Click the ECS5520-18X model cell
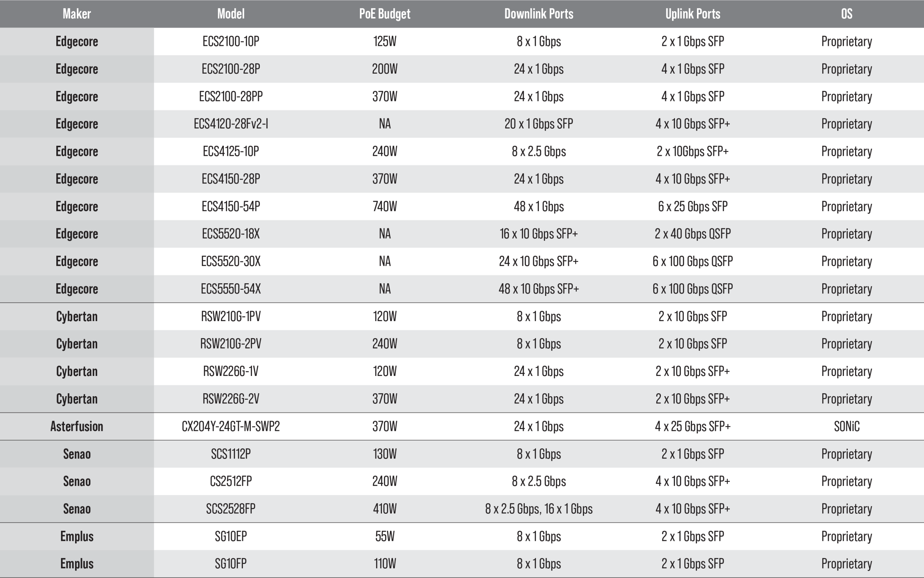Screen dimensions: 924x578 coord(231,234)
